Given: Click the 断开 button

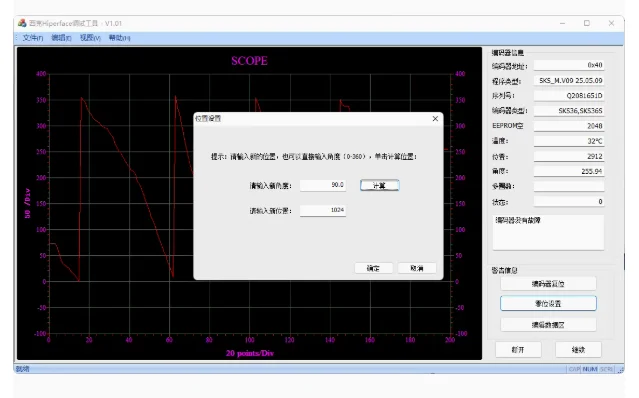Looking at the screenshot, I should (518, 350).
